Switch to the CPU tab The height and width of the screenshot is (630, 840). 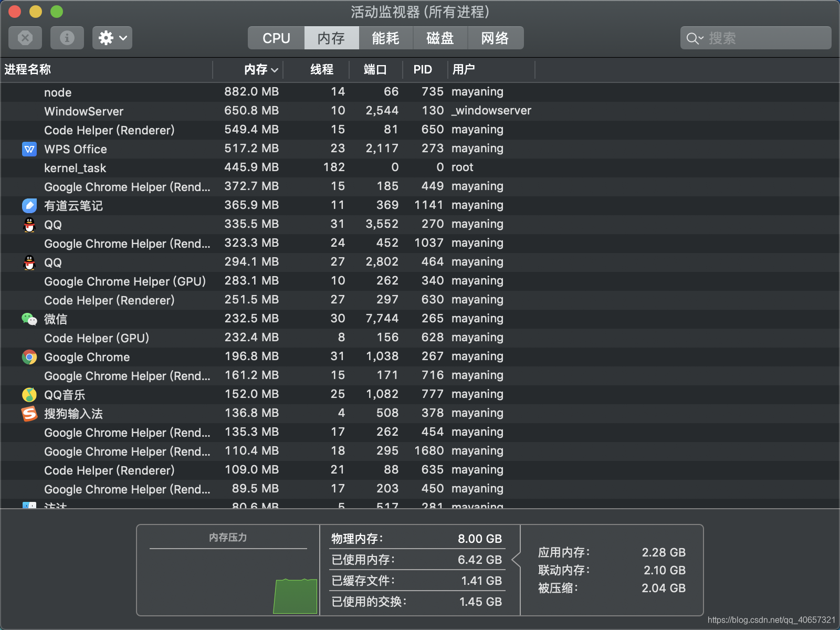click(x=276, y=38)
